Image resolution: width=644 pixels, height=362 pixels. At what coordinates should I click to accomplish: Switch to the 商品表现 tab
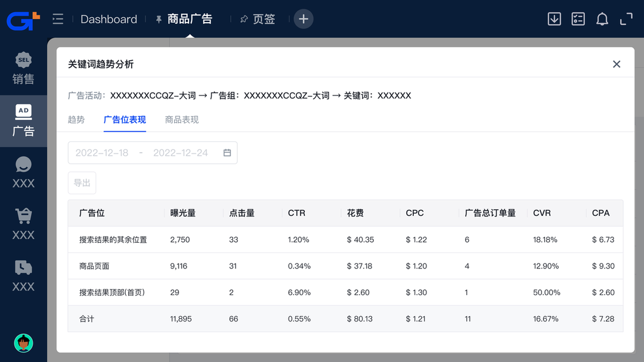click(x=182, y=120)
